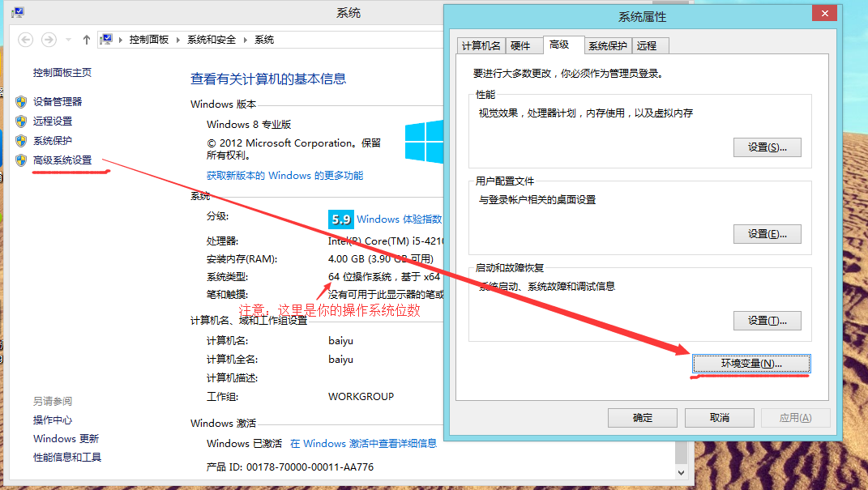The image size is (868, 490).
Task: Open recent locations dropdown arrow
Action: point(68,40)
